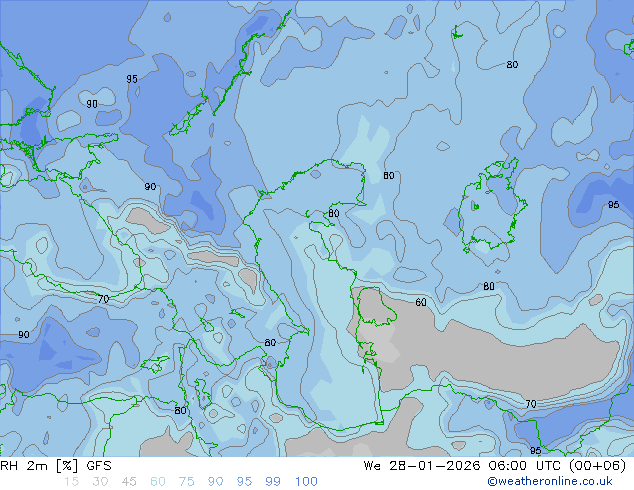This screenshot has height=490, width=634.
Task: Click the 'RH 2m [%]' map title
Action: (39, 466)
